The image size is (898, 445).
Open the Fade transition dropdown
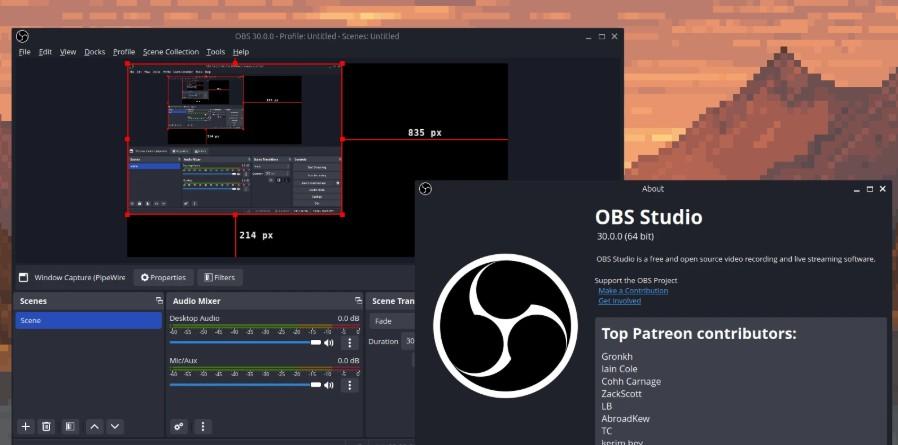tap(392, 321)
